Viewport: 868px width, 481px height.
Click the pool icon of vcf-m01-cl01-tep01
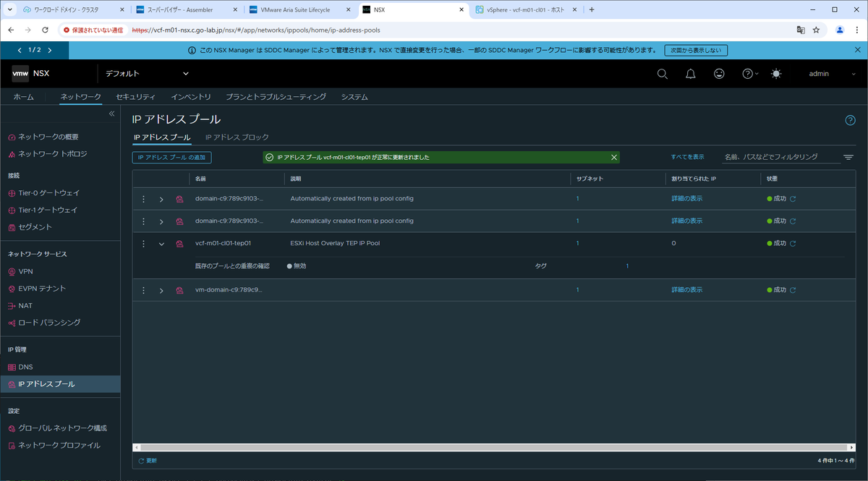tap(179, 244)
